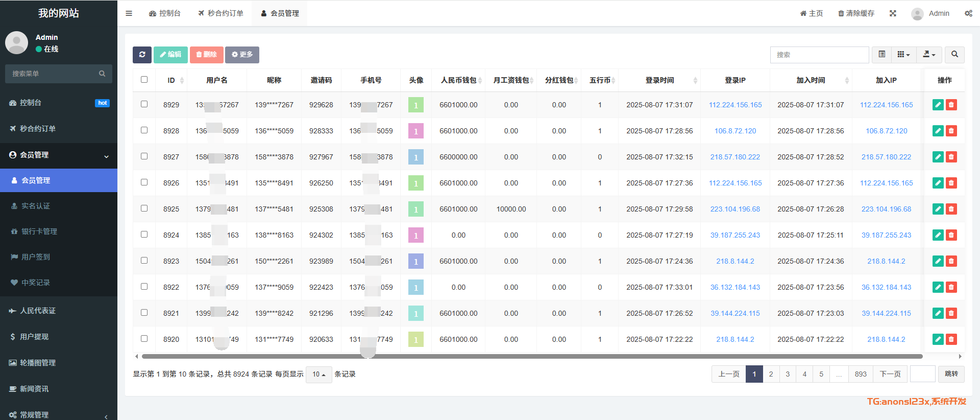Select the checkbox for row ID 8927

(x=144, y=156)
